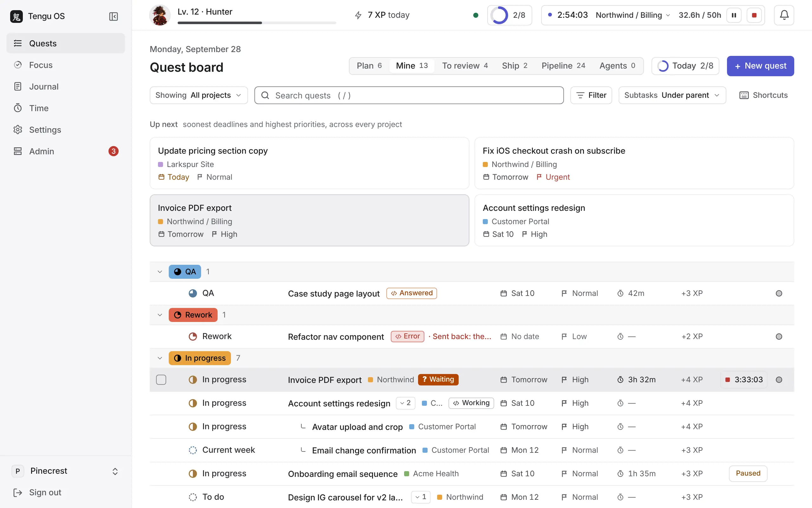The image size is (812, 508).
Task: Open Settings gear in sidebar
Action: click(x=66, y=130)
